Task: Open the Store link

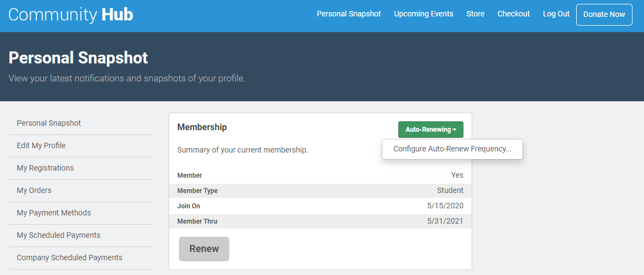Action: 475,14
